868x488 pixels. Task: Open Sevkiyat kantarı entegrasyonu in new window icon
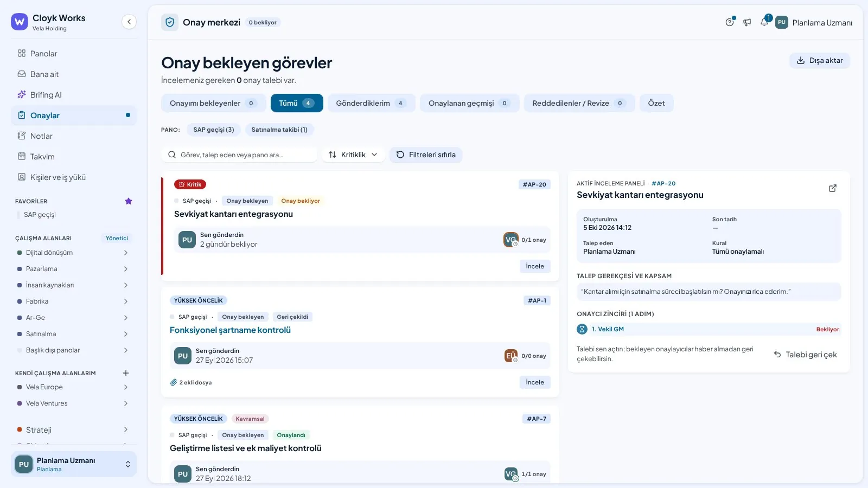[833, 188]
